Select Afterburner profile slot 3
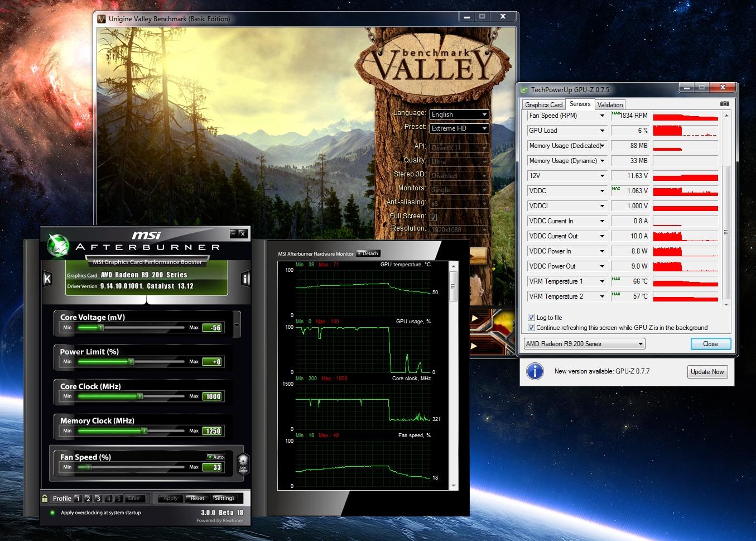The height and width of the screenshot is (541, 756). (98, 499)
